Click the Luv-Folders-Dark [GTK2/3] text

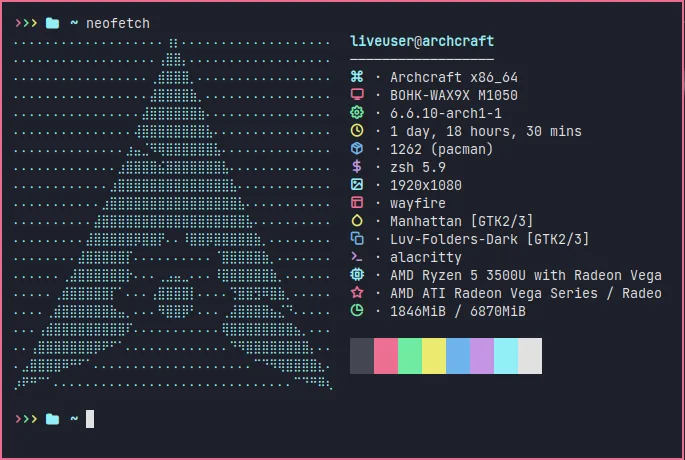(490, 239)
